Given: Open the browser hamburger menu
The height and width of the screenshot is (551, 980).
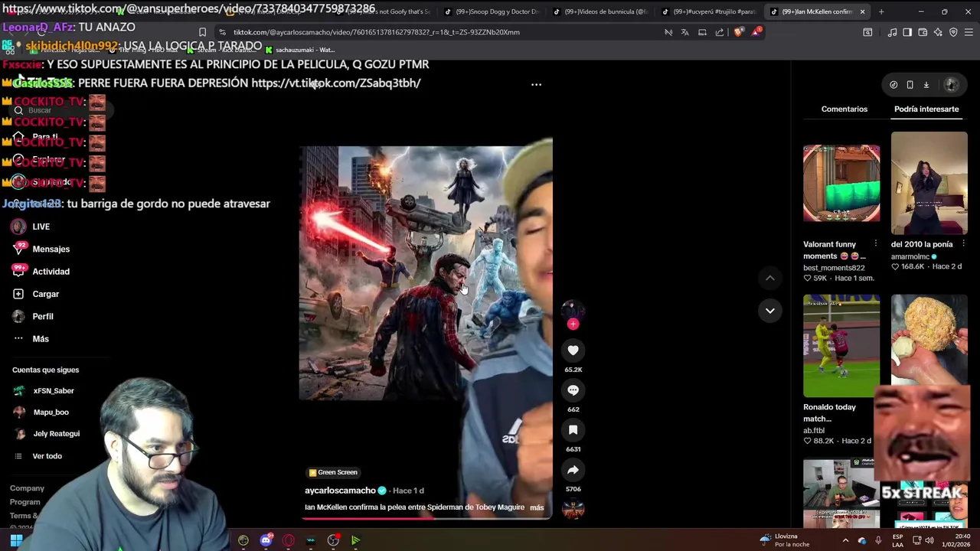Looking at the screenshot, I should point(969,32).
